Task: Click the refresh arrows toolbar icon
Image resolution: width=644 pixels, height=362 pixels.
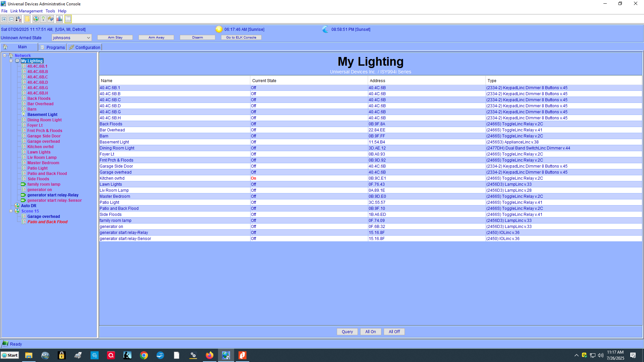Action: pyautogui.click(x=51, y=19)
